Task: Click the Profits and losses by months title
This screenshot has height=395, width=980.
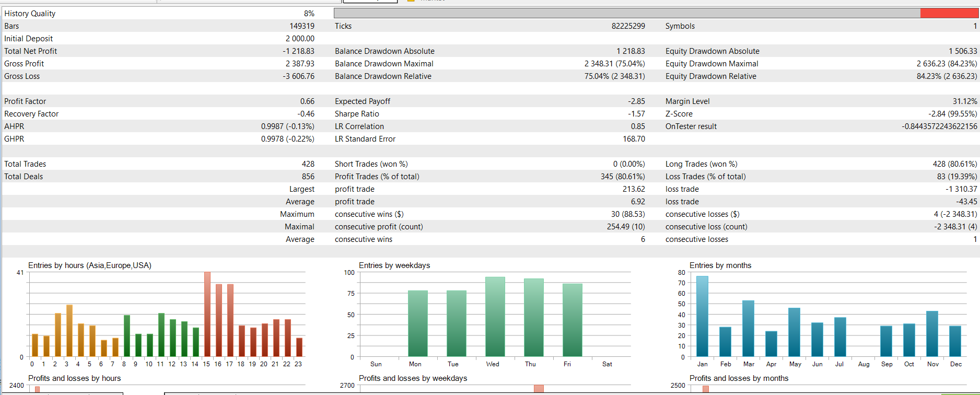Action: 739,378
